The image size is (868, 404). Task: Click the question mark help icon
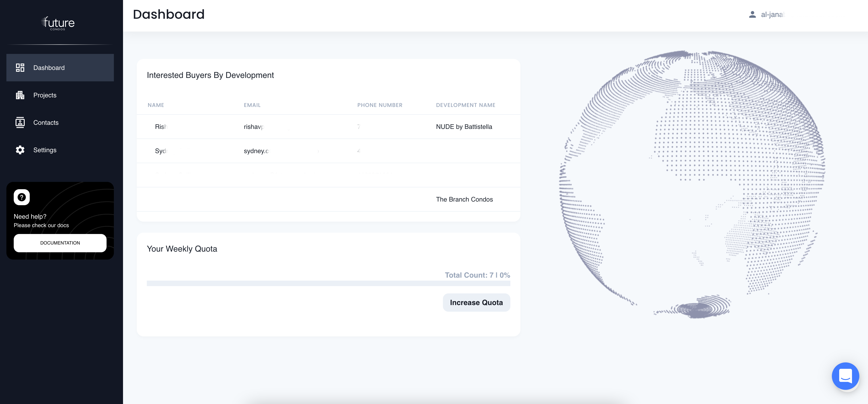pos(21,197)
